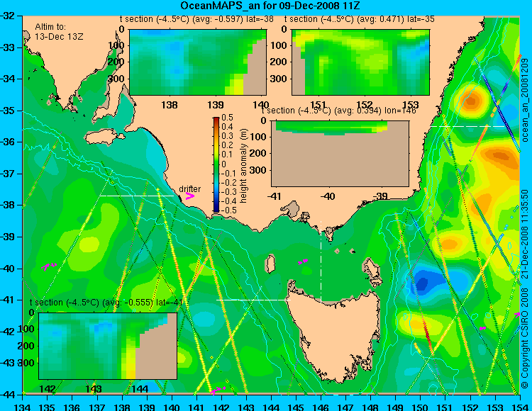The width and height of the screenshot is (532, 411).
Task: Click the white section line at latitude -38
Action: coord(136,196)
